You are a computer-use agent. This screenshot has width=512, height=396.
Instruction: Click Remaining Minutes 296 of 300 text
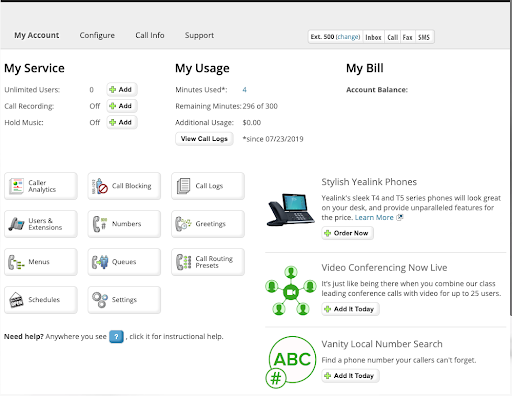tap(226, 106)
